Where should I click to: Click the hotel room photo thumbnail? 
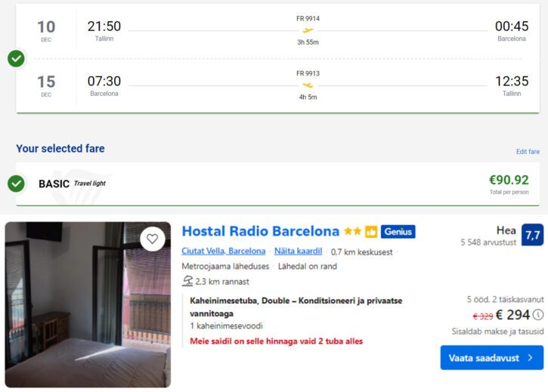[x=88, y=304]
